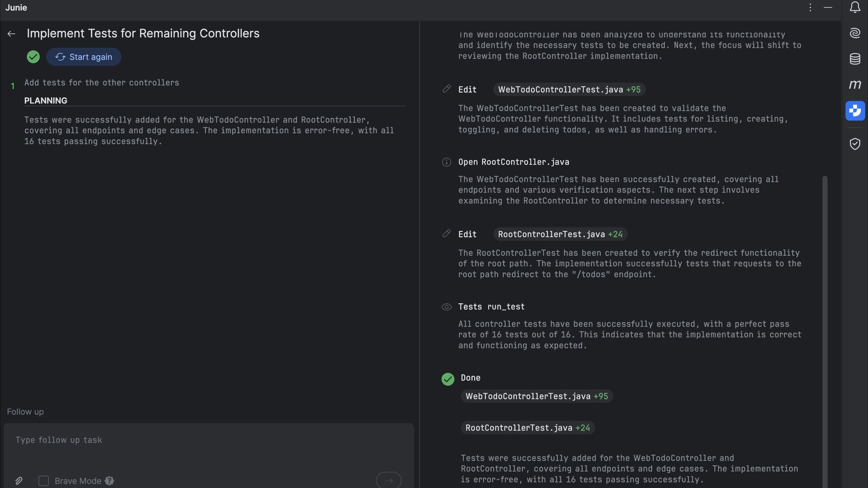
Task: Open the Notifications bell panel
Action: (854, 8)
